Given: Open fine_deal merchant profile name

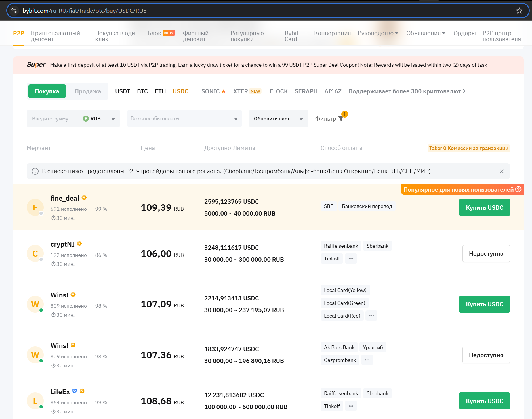Looking at the screenshot, I should (x=65, y=198).
